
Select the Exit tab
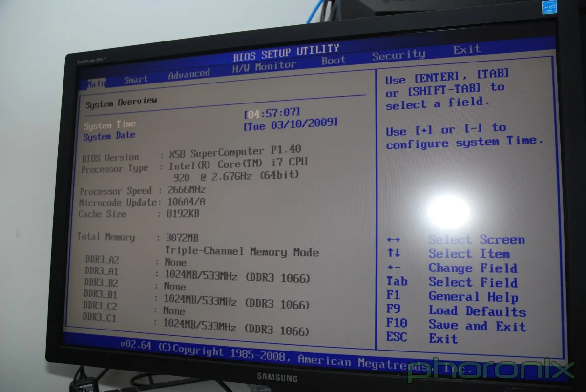coord(467,49)
